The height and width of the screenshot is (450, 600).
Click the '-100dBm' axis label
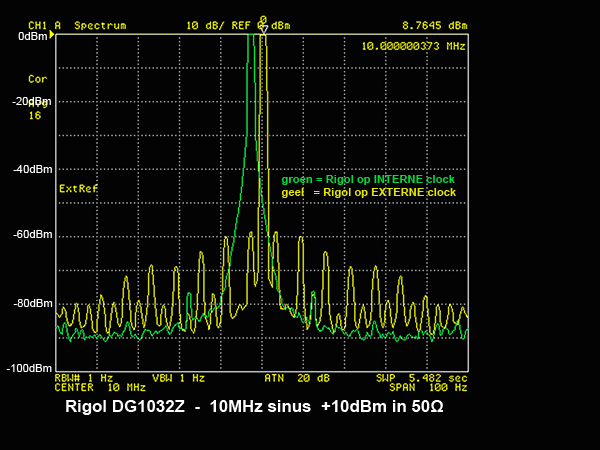pos(29,368)
